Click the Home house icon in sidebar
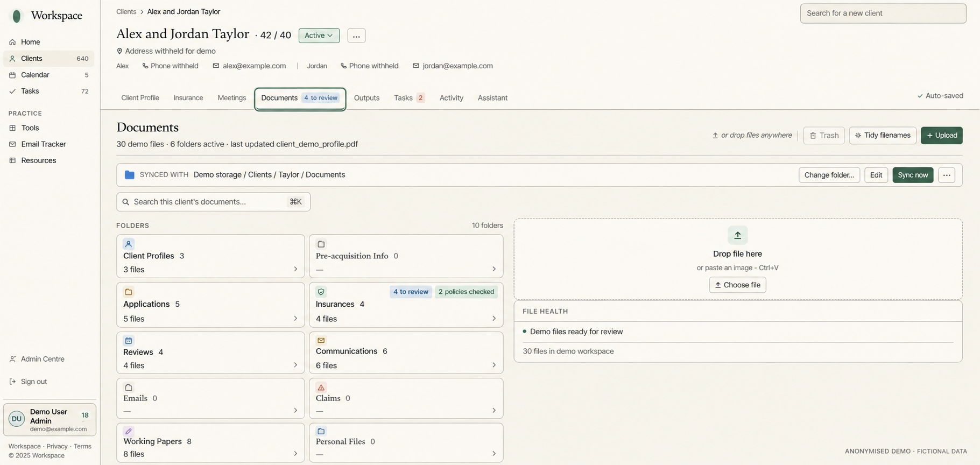980x465 pixels. (x=12, y=42)
